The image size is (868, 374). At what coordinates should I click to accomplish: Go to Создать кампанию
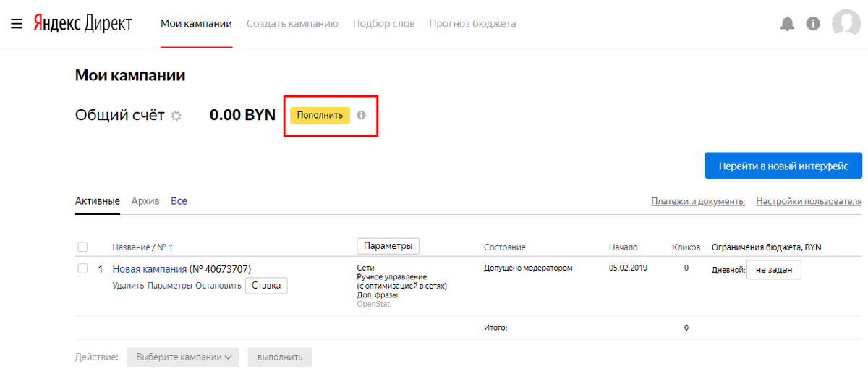point(292,24)
